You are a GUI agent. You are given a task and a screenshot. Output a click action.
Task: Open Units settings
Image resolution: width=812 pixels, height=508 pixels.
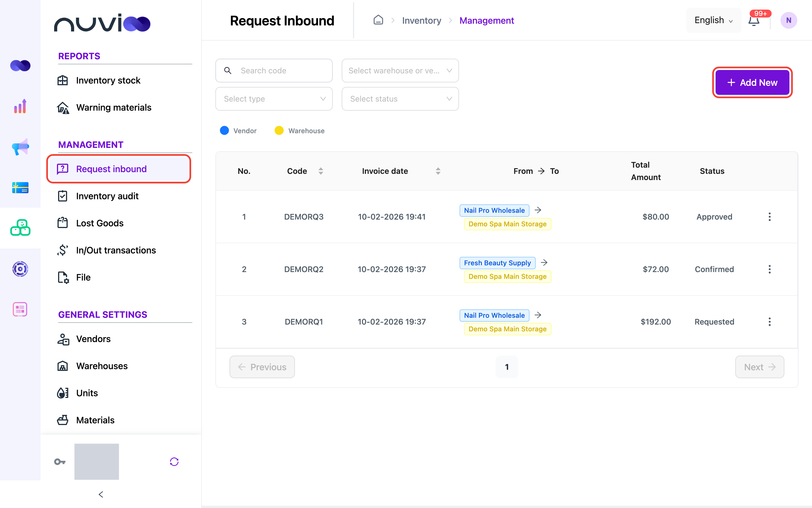point(87,393)
